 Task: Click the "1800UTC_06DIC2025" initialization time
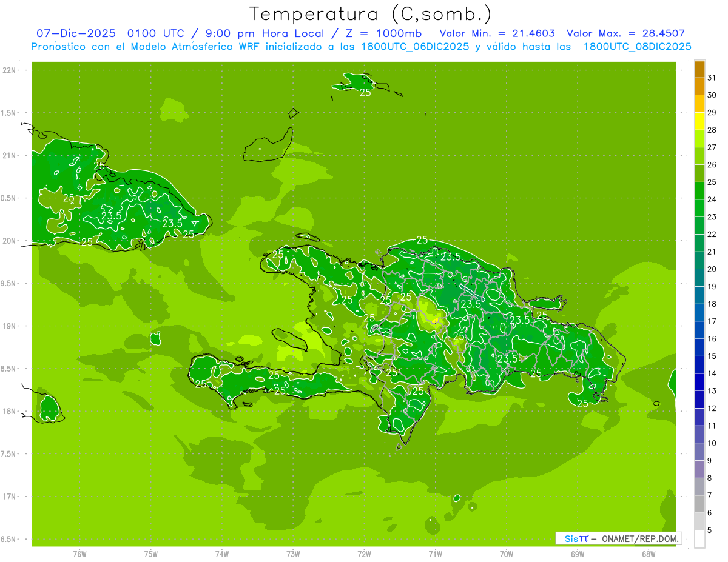pyautogui.click(x=414, y=47)
